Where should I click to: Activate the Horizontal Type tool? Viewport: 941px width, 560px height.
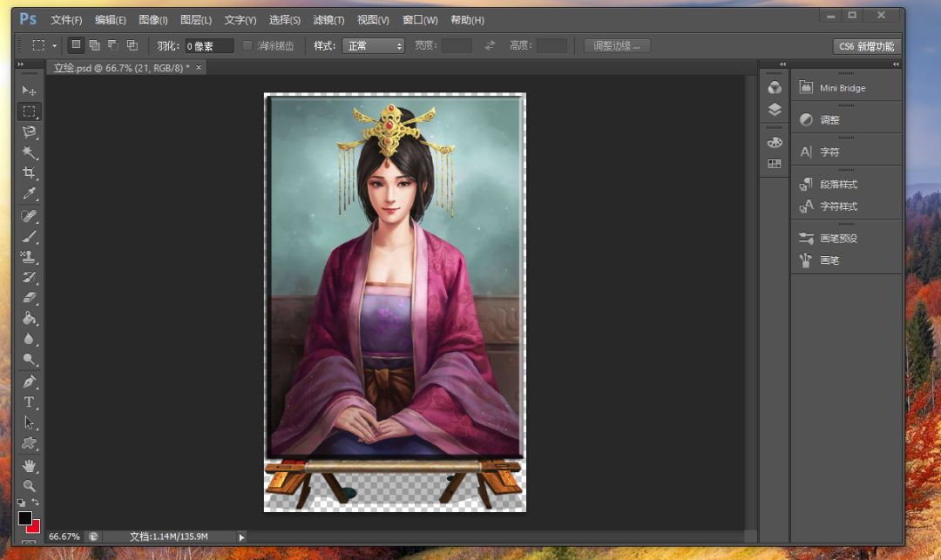(x=30, y=401)
